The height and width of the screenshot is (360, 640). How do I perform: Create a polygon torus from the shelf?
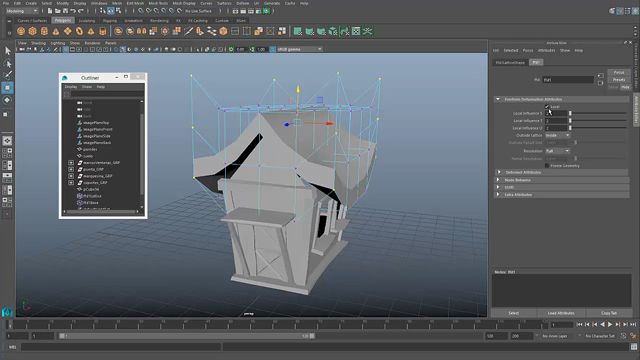[79, 31]
